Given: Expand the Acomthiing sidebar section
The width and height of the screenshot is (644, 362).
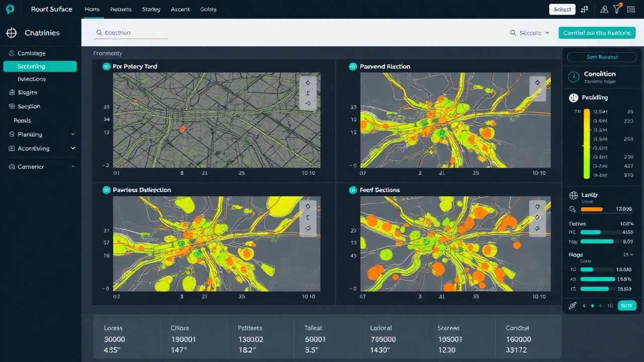Looking at the screenshot, I should pyautogui.click(x=73, y=149).
